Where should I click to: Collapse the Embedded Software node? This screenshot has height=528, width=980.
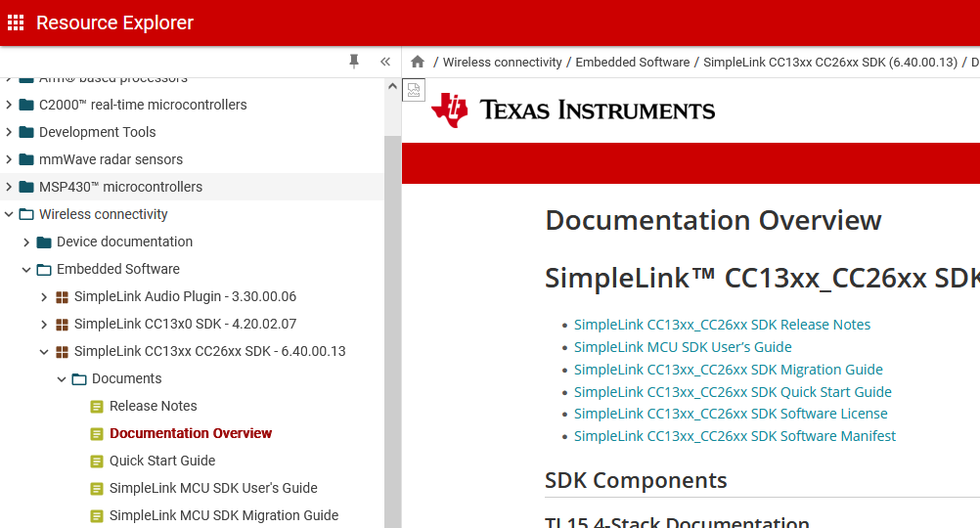coord(26,270)
